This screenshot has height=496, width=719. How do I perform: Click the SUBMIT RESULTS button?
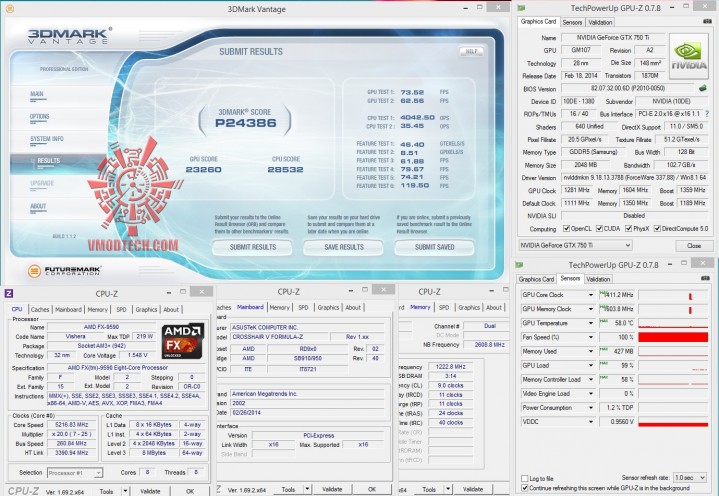(x=252, y=247)
